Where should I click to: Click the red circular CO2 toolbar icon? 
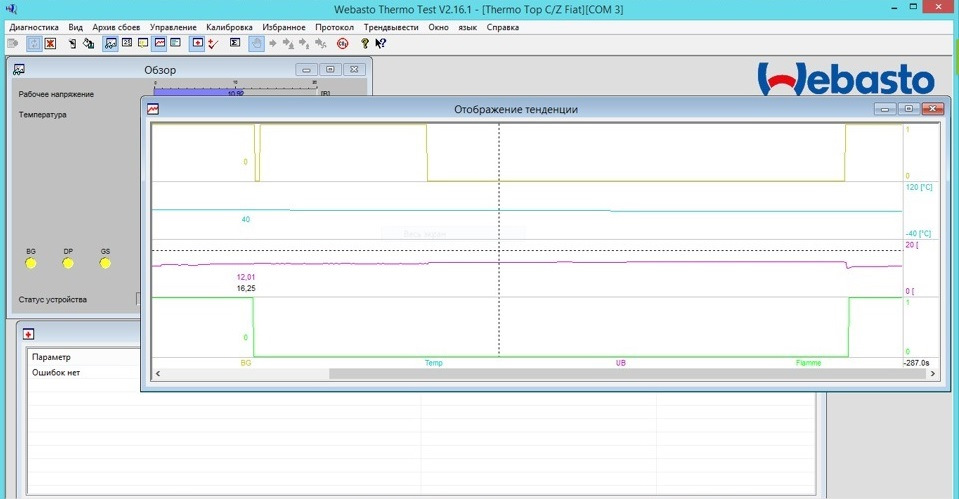point(342,44)
